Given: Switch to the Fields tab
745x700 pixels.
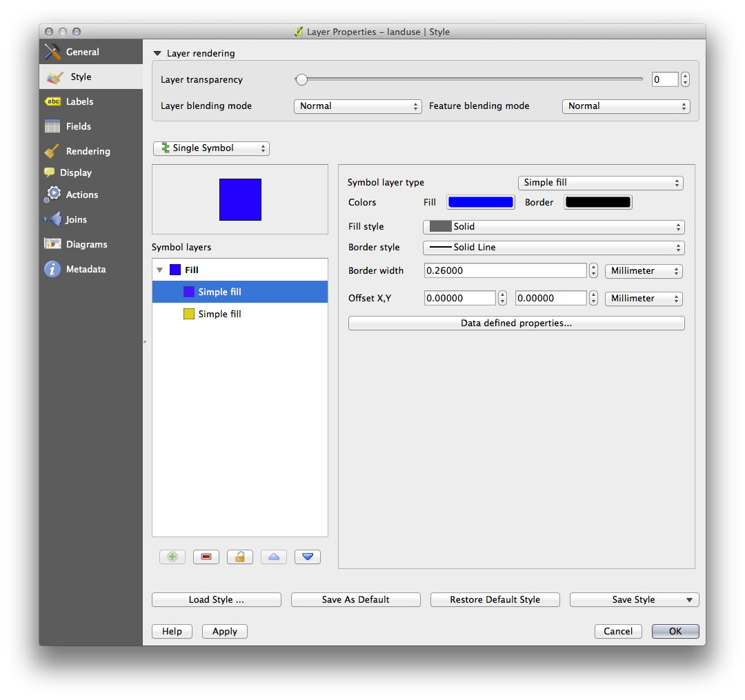Looking at the screenshot, I should 78,126.
